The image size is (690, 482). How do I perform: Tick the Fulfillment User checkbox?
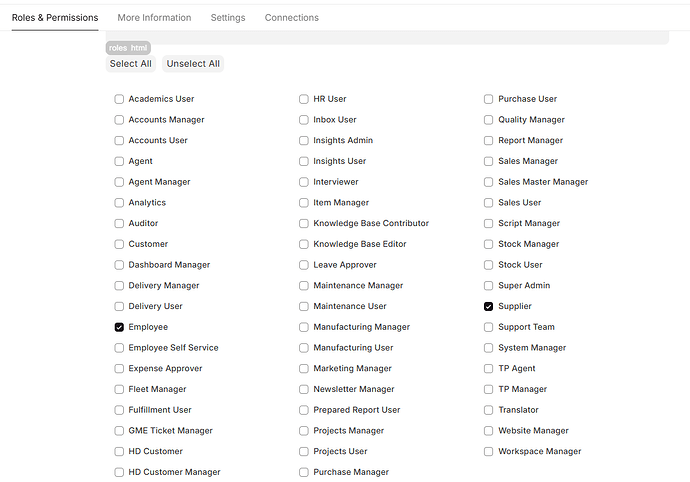tap(119, 410)
